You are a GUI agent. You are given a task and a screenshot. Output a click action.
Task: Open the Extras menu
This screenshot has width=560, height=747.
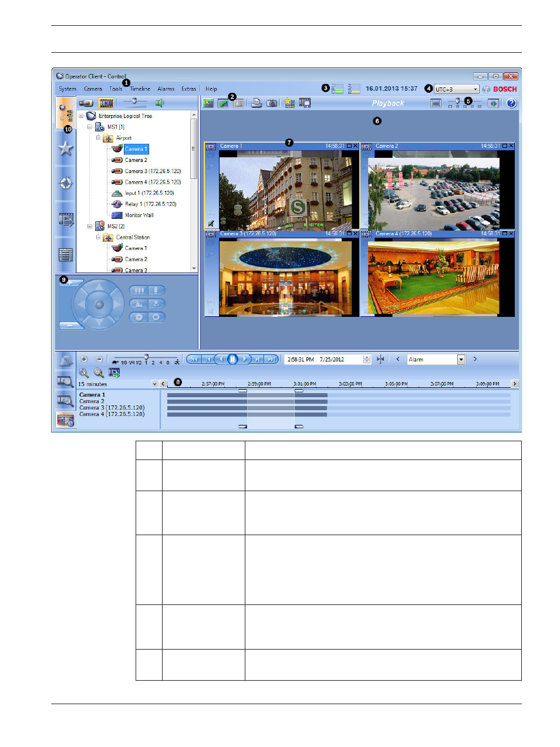coord(189,89)
